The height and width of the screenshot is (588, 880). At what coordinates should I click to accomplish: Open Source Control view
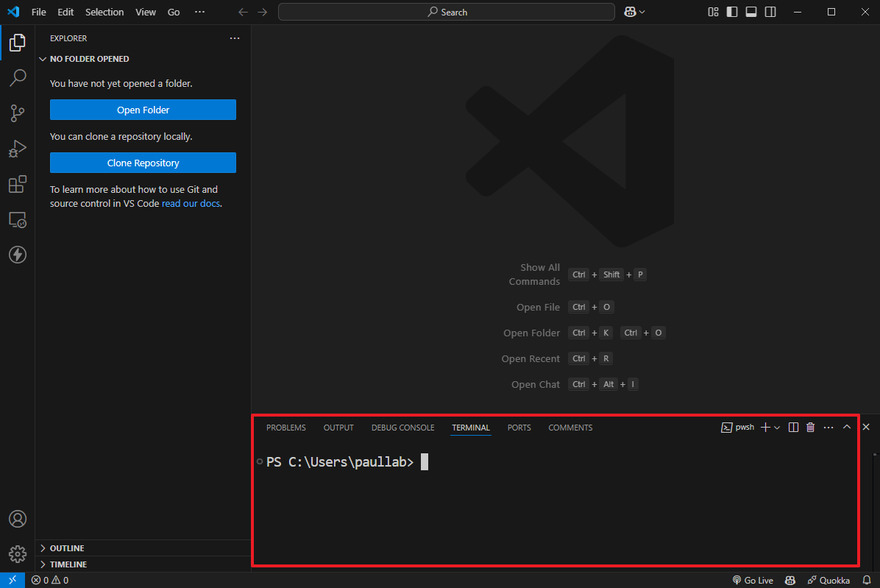pos(18,113)
